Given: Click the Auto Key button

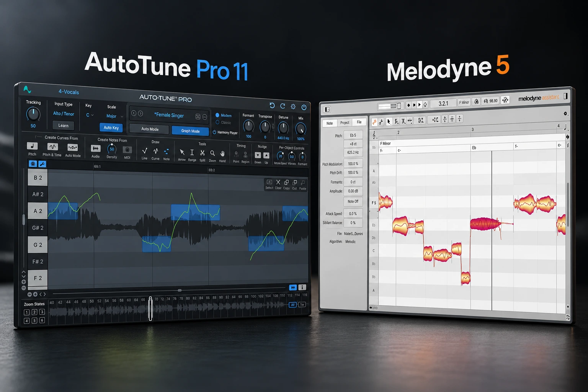Looking at the screenshot, I should pos(111,127).
